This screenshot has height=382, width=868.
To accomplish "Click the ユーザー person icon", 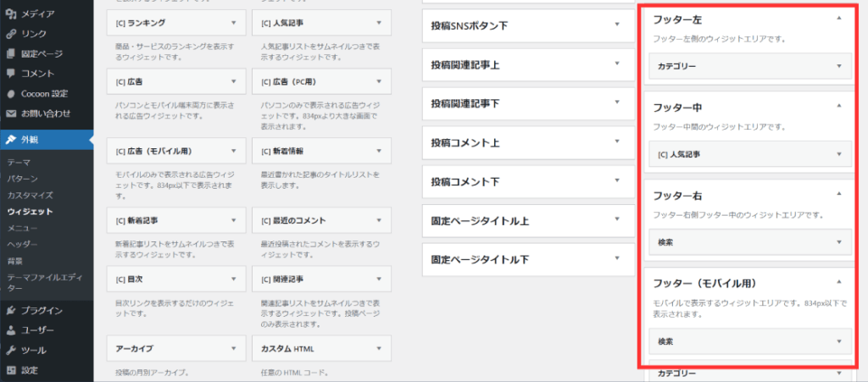I will [x=12, y=330].
